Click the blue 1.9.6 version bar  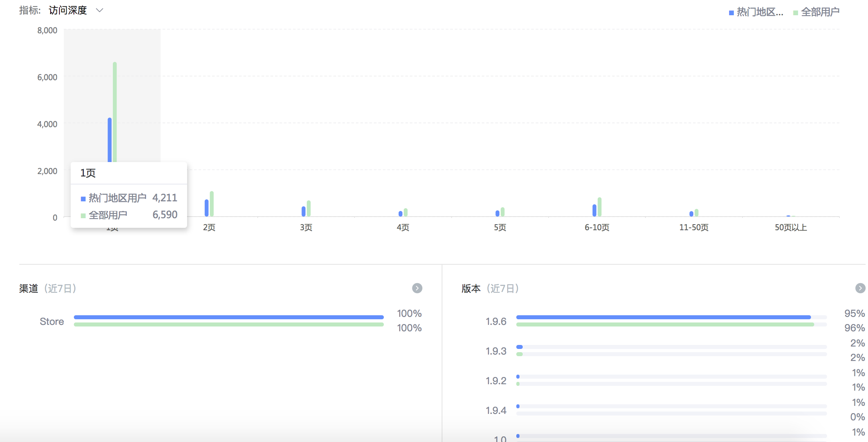coord(664,317)
